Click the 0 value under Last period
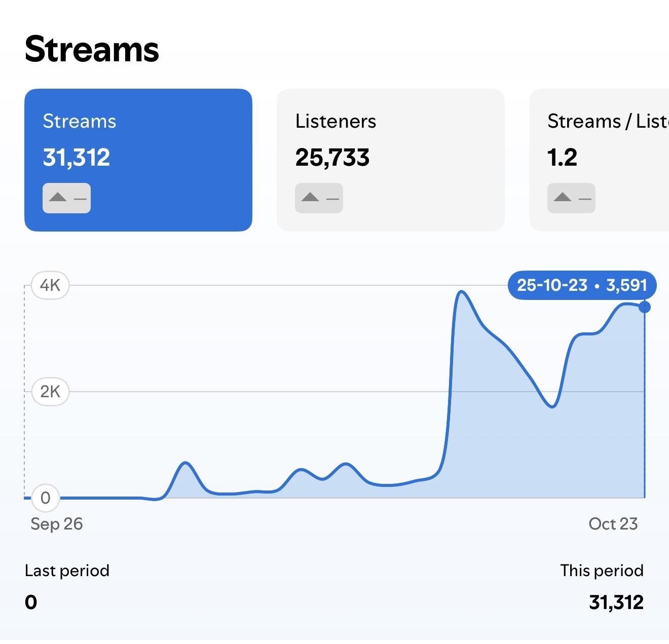 click(x=31, y=602)
